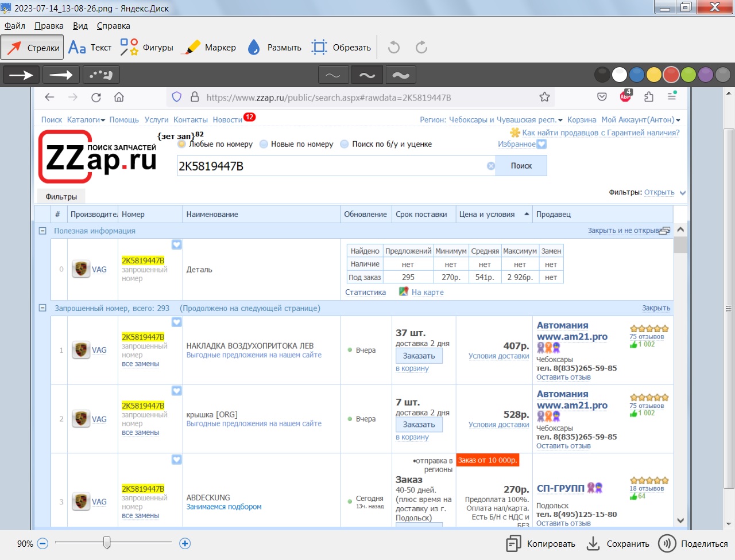Select the Crop tool
Screen dimensions: 735x560
[341, 48]
